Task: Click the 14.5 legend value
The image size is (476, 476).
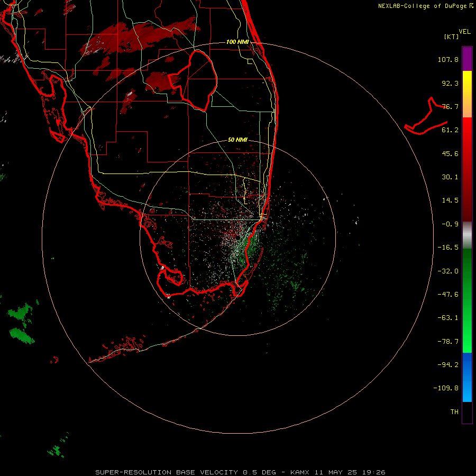Action: click(x=450, y=200)
